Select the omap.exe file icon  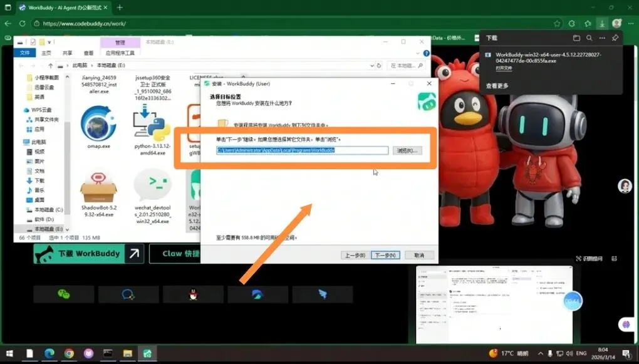(98, 123)
